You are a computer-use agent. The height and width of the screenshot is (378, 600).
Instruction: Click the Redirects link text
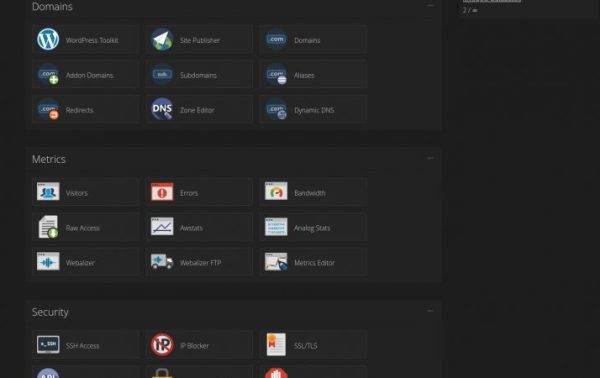pyautogui.click(x=79, y=110)
